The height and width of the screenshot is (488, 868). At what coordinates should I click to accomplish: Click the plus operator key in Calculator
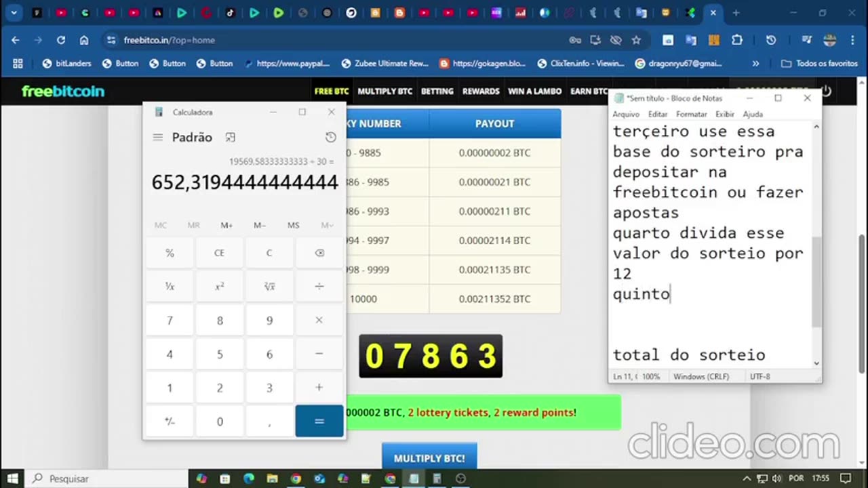(319, 388)
